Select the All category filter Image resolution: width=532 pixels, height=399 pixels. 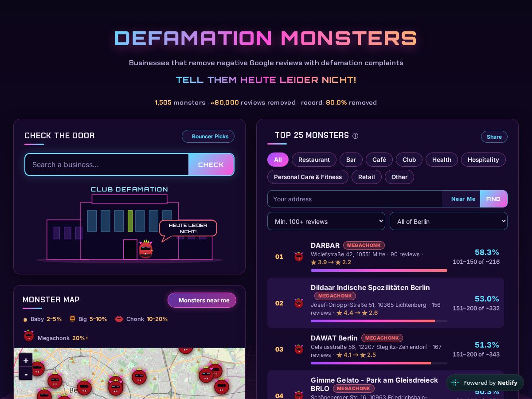278,160
